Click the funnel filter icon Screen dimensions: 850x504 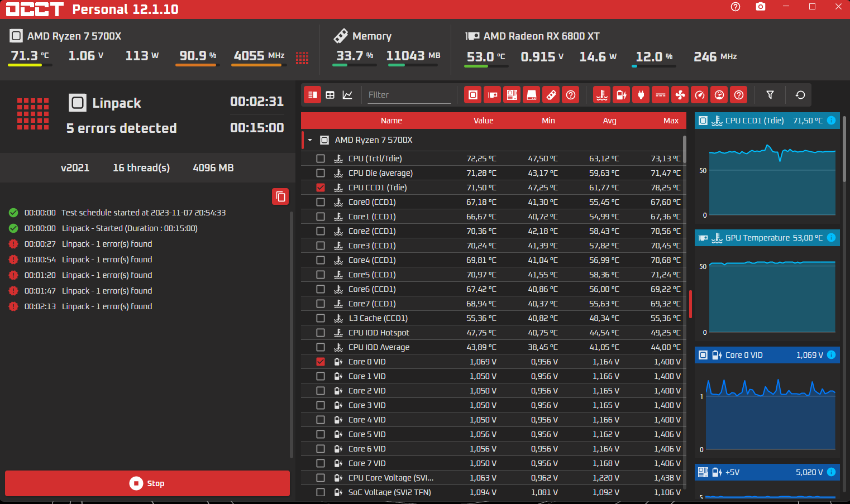(x=770, y=95)
